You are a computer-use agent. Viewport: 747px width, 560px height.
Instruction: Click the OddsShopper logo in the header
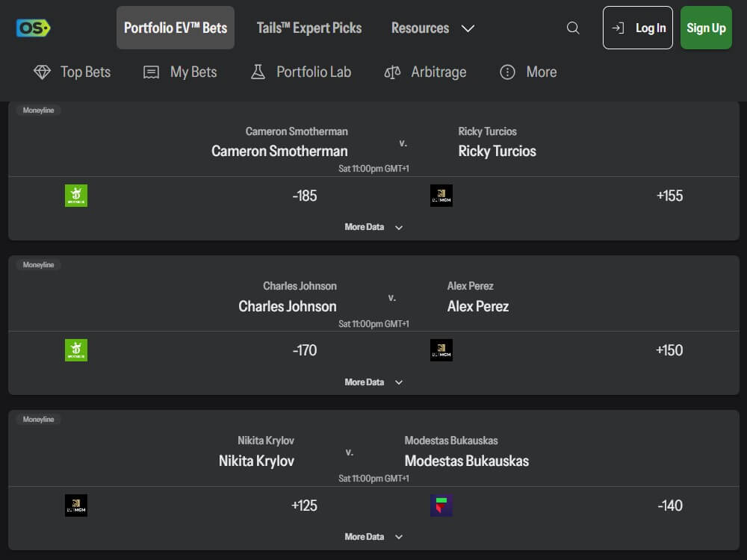coord(33,28)
